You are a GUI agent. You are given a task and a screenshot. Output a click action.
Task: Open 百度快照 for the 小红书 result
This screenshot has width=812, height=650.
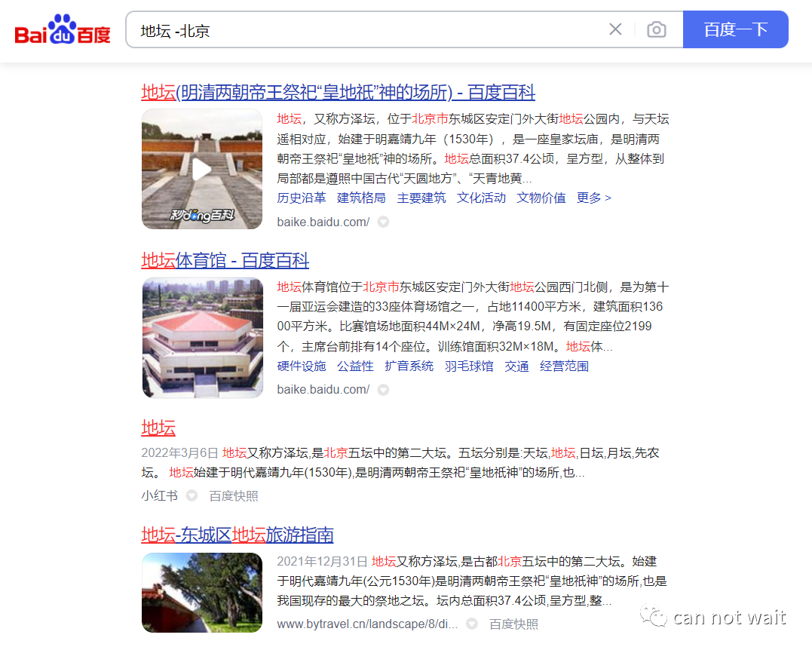tap(234, 496)
